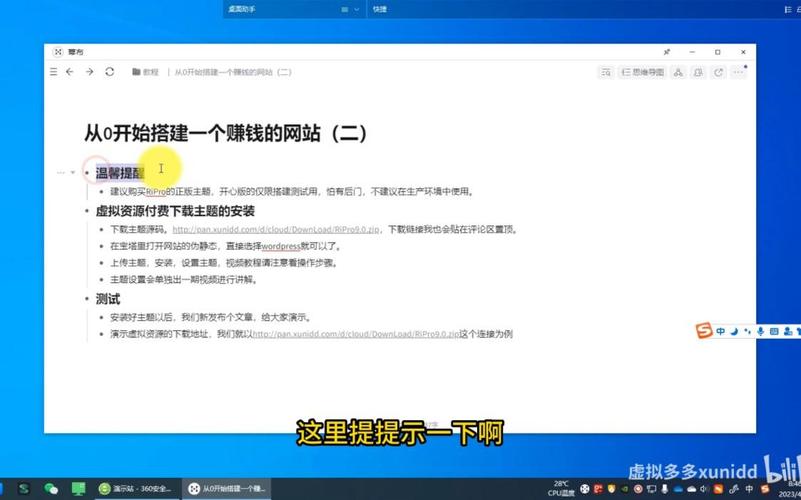Go forward using the right arrow

[x=89, y=72]
